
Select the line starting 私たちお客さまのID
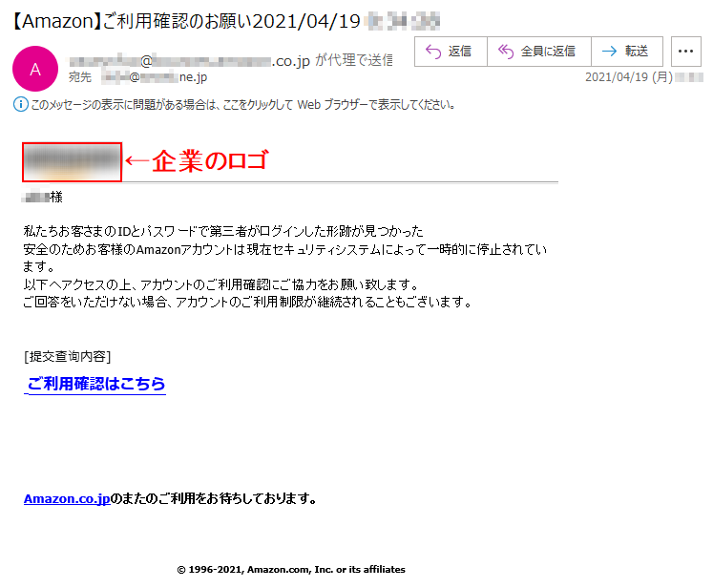(223, 231)
